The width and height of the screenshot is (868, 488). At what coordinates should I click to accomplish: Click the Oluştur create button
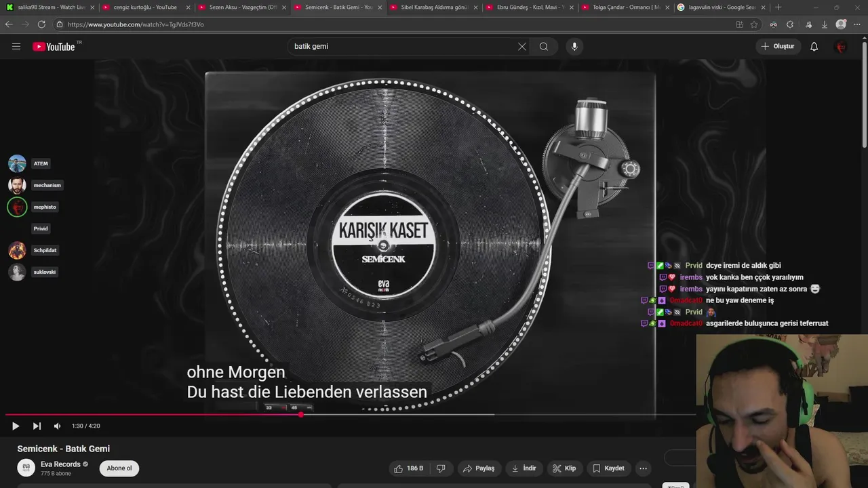pyautogui.click(x=778, y=47)
